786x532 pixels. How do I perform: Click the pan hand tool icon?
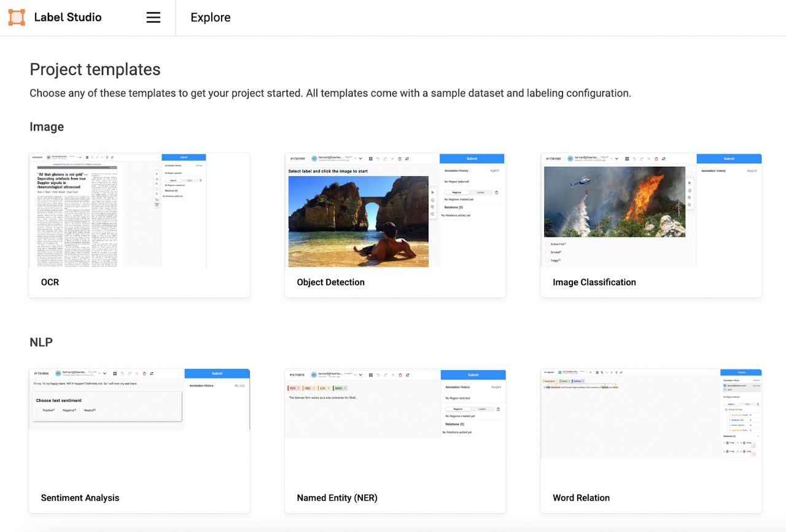432,199
